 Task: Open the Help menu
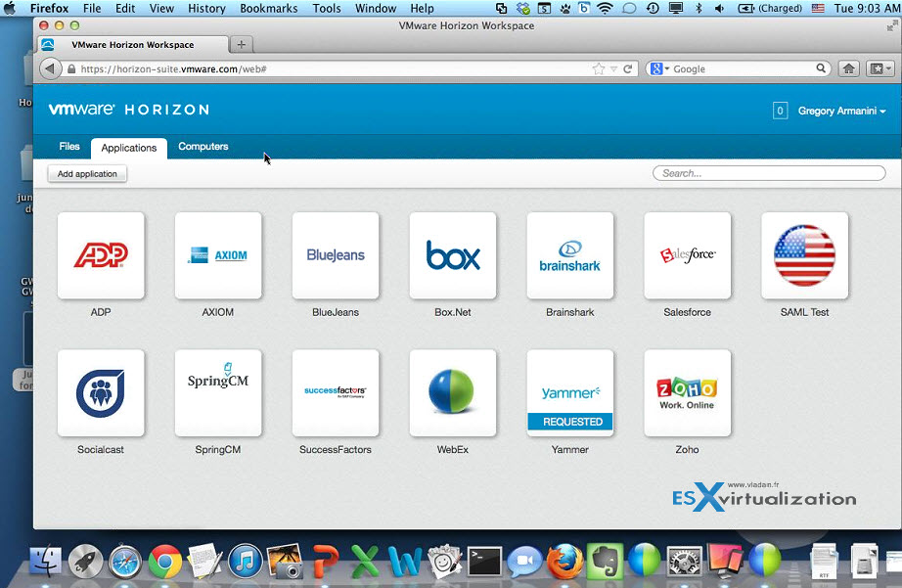tap(422, 8)
